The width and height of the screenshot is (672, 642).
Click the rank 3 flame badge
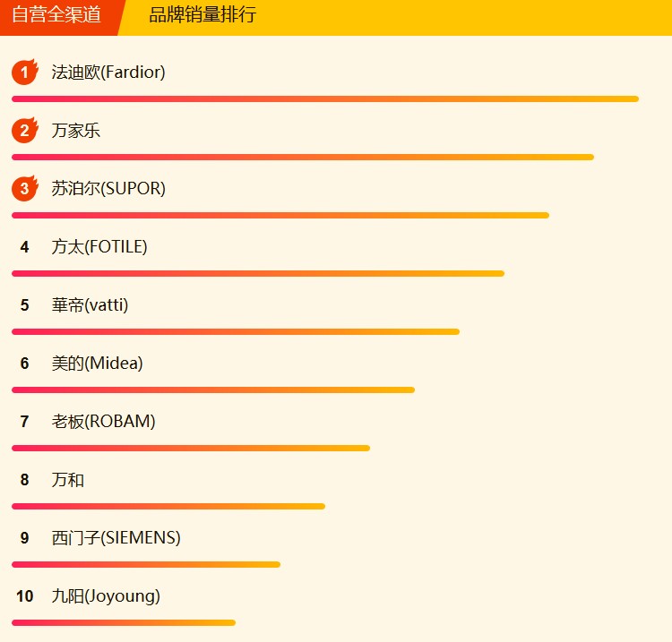25,189
